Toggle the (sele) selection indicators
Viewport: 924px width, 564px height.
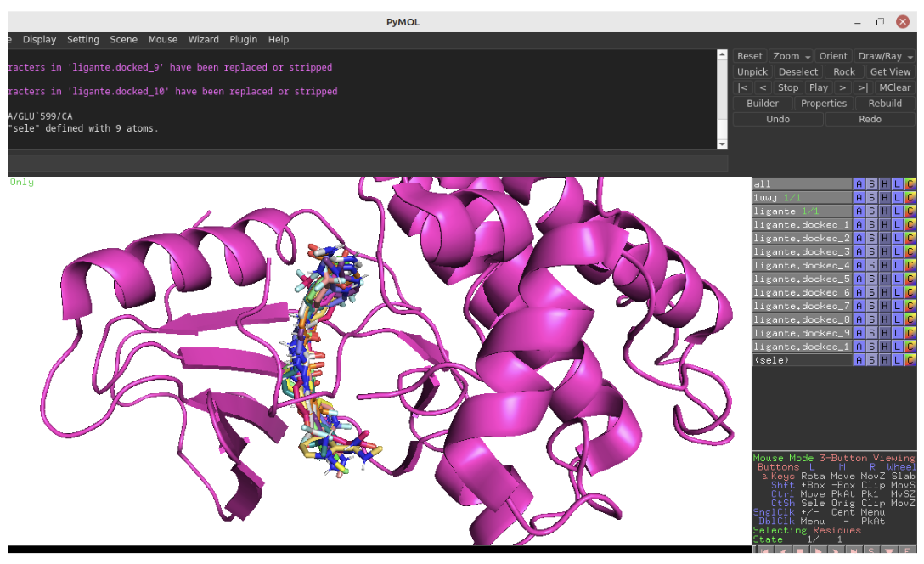[x=781, y=359]
